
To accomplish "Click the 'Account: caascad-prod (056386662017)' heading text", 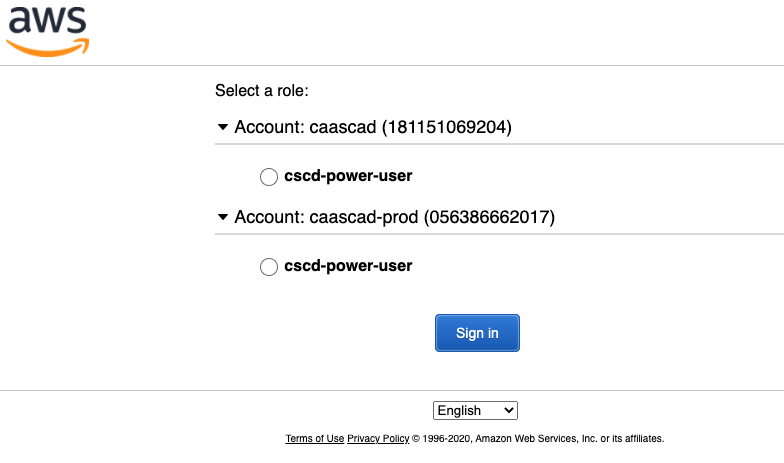I will pos(394,217).
